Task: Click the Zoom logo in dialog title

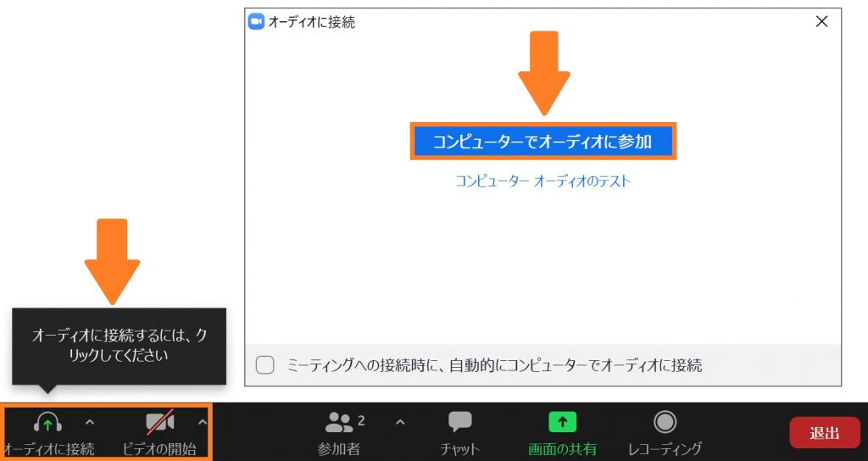Action: (256, 21)
